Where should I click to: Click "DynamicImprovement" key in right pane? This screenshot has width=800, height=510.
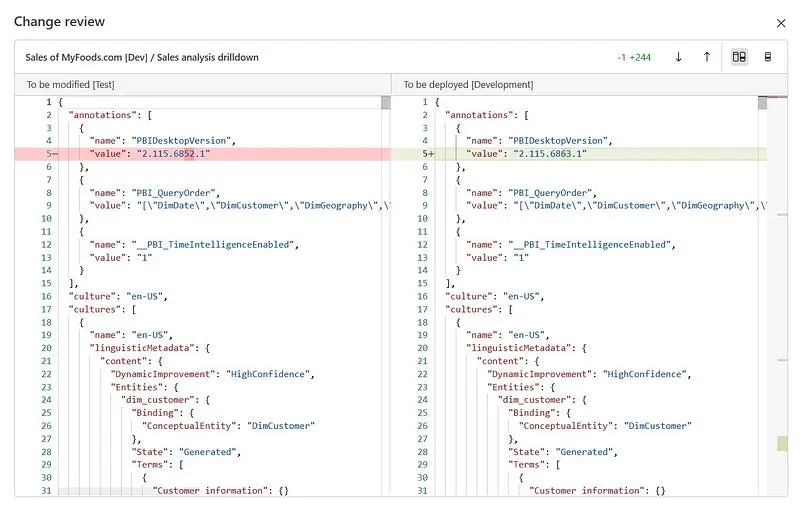tap(539, 374)
